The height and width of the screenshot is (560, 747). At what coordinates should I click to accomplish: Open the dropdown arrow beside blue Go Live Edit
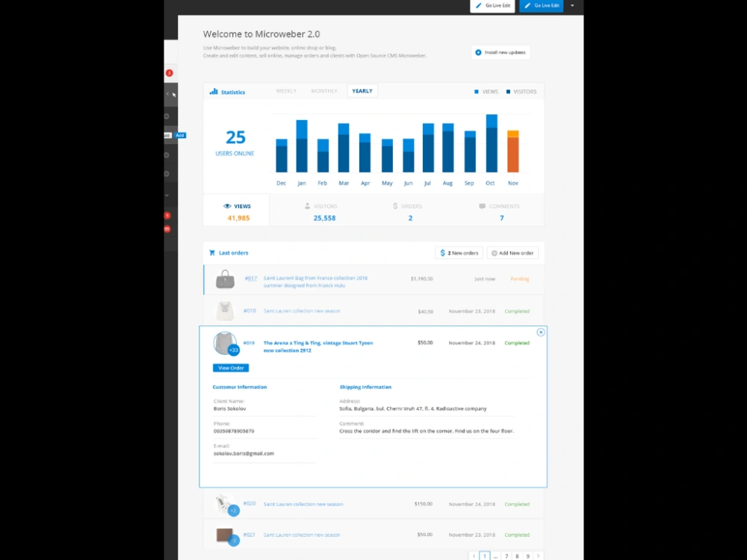tap(572, 6)
